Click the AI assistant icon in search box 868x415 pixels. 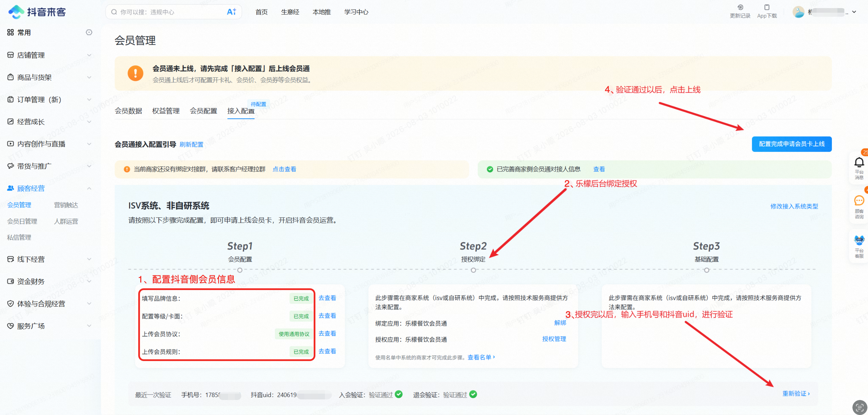point(231,12)
